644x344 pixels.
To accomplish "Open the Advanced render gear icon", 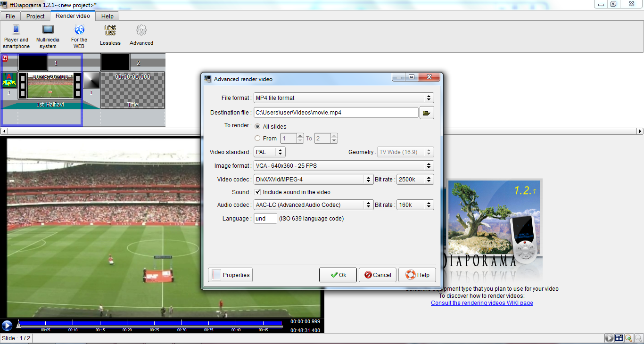I will click(141, 31).
